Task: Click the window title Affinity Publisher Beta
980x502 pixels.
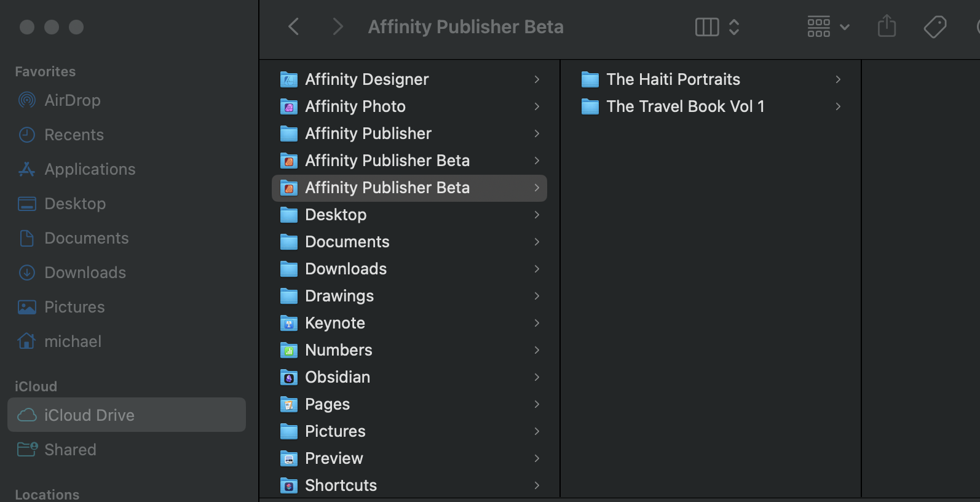Action: point(466,27)
